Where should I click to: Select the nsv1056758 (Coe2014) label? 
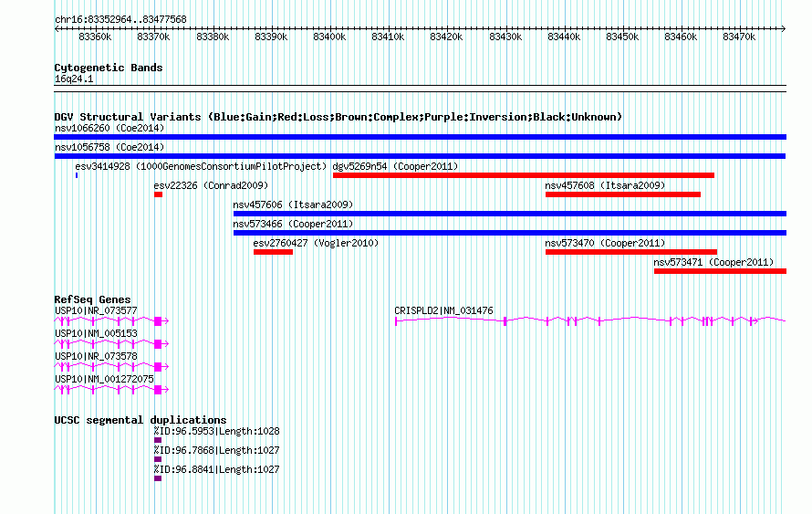tap(109, 147)
